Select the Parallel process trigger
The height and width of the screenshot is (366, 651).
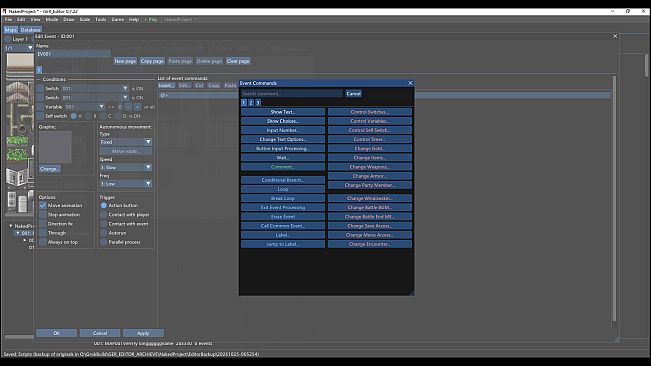(104, 242)
